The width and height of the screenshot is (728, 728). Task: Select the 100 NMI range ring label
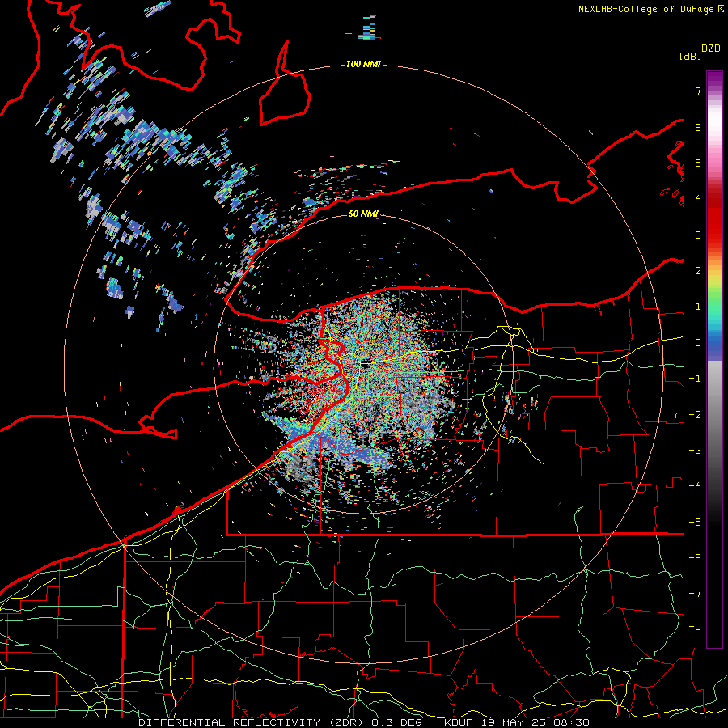click(x=363, y=64)
